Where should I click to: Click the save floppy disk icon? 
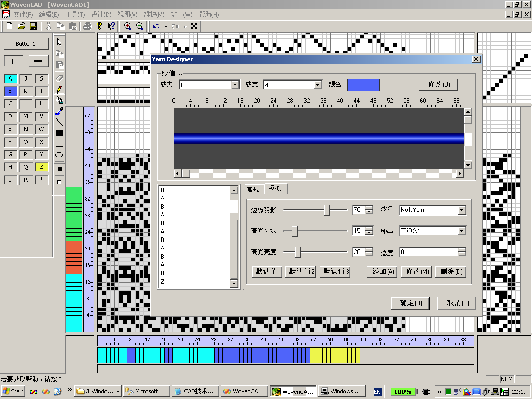[x=33, y=26]
